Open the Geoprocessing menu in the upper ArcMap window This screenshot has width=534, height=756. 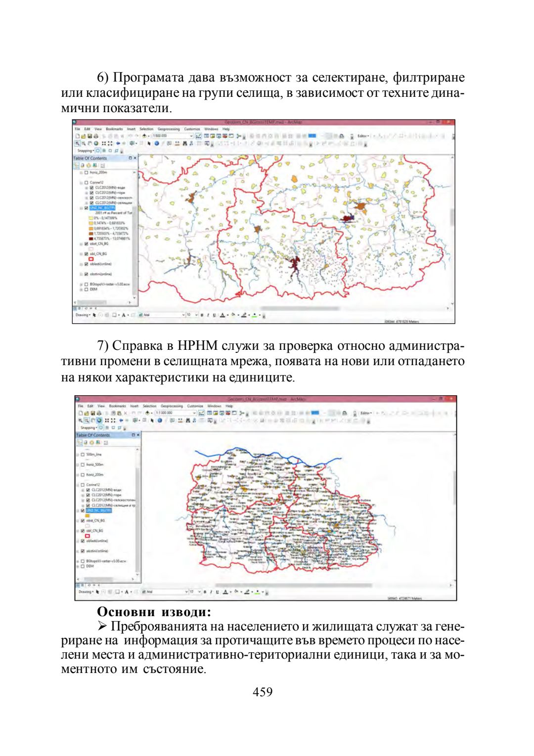click(168, 129)
